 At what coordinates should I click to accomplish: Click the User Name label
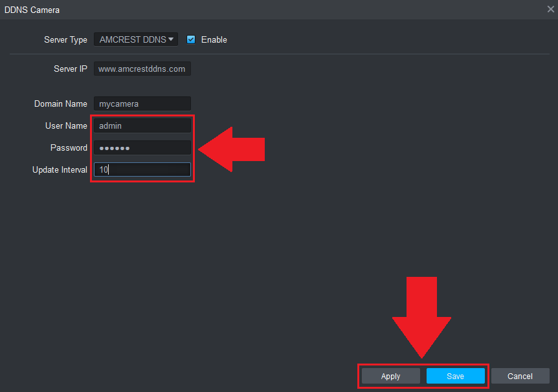[x=66, y=125]
